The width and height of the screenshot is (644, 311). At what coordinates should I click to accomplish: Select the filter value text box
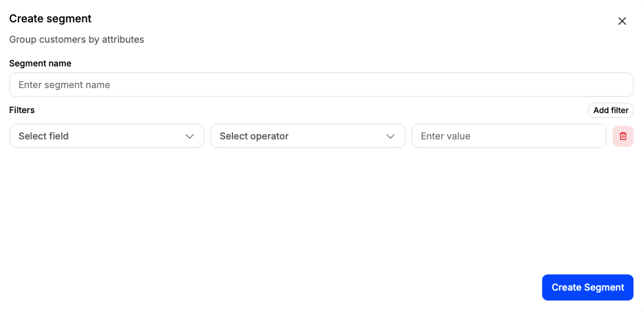pyautogui.click(x=509, y=136)
